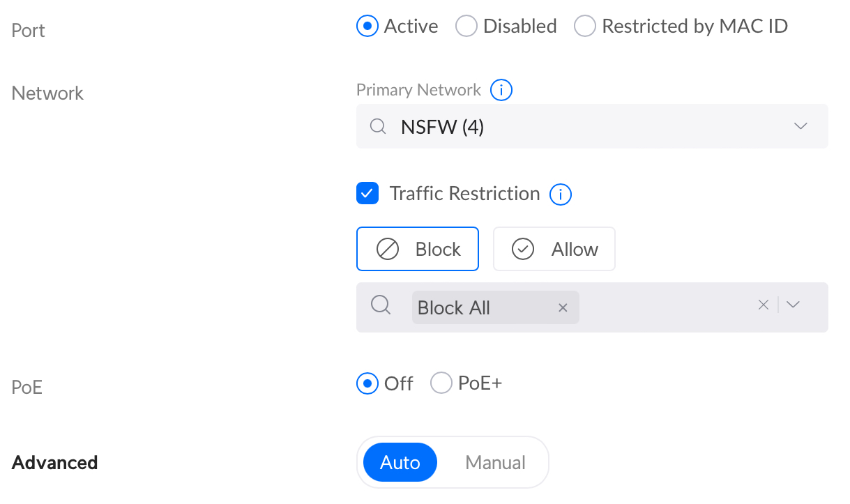Viewport: 850px width, 504px height.
Task: Clear all selections in the restriction field
Action: tap(764, 305)
